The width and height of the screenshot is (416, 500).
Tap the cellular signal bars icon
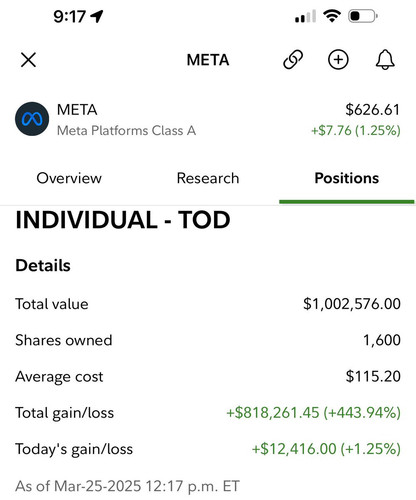click(305, 16)
